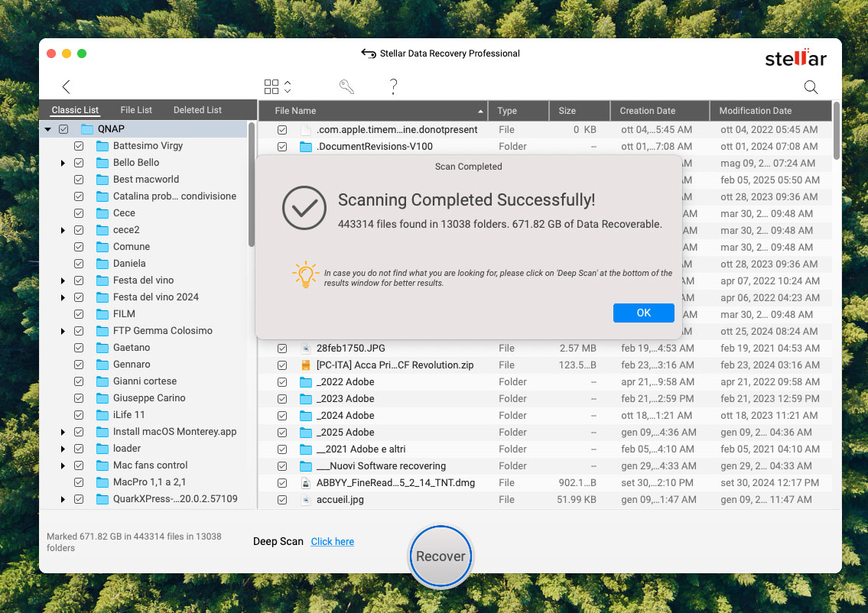Switch to the File List tab
The width and height of the screenshot is (868, 613).
coord(136,110)
